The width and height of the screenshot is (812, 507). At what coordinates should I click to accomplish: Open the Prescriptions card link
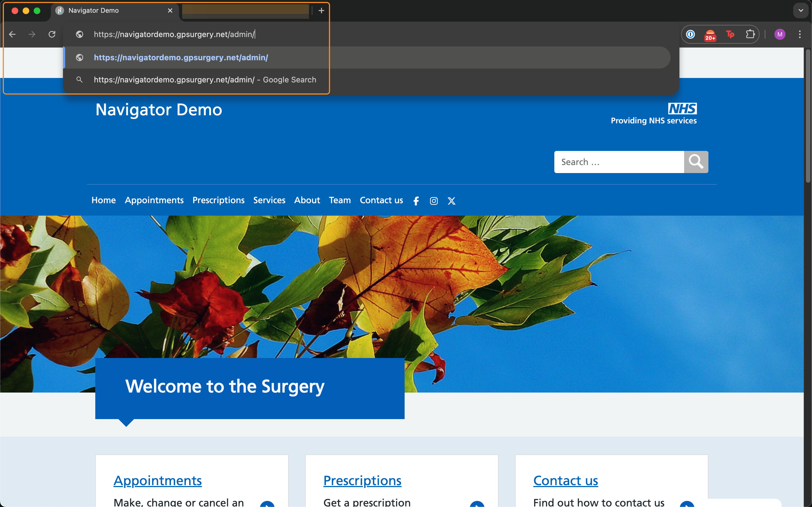362,480
